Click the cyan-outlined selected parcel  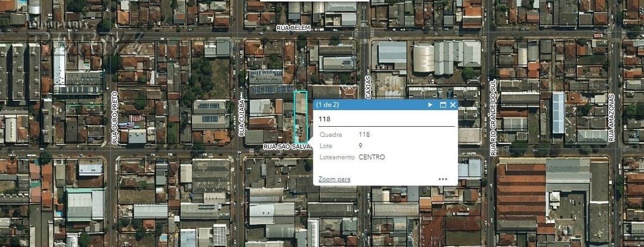click(301, 117)
